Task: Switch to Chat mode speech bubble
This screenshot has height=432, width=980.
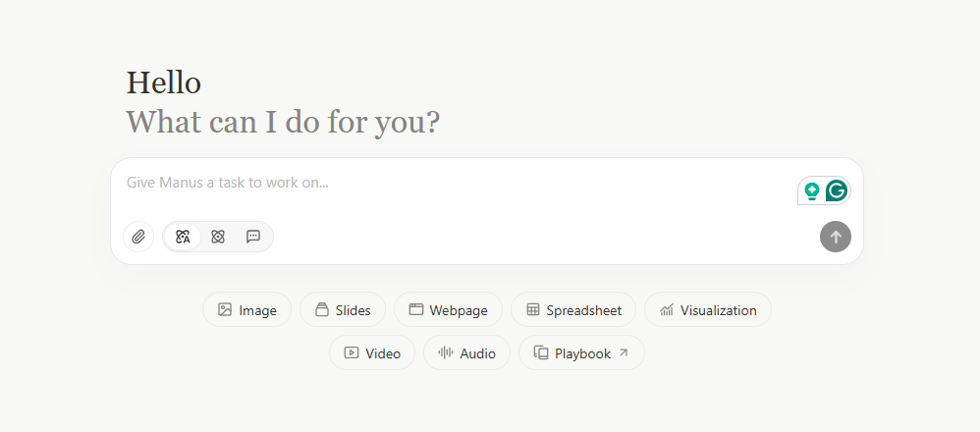Action: (253, 237)
